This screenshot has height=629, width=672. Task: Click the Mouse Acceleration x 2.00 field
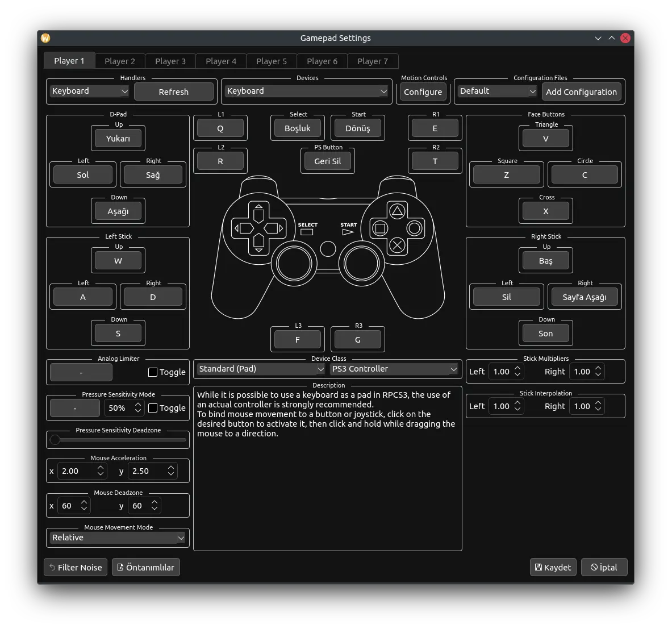tap(81, 471)
